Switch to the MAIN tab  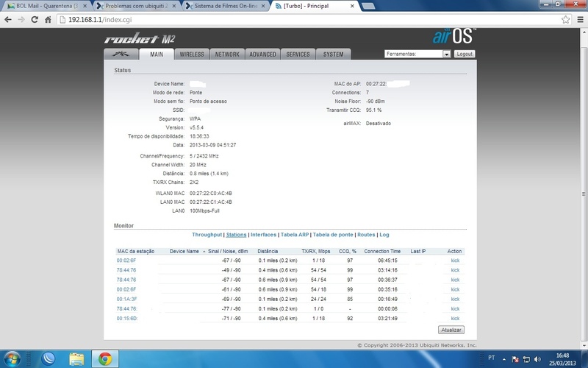point(157,54)
